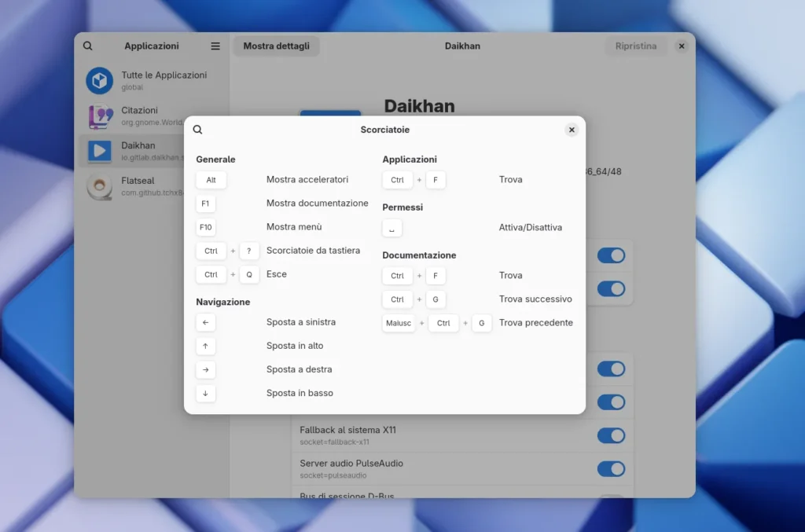This screenshot has width=805, height=532.
Task: Click the Q keycap for Esce
Action: [249, 274]
